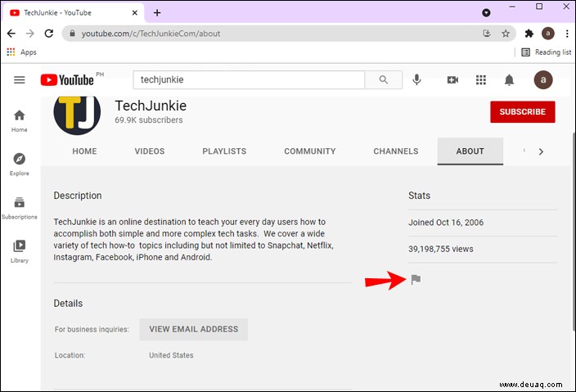This screenshot has width=576, height=392.
Task: Open a new browser tab
Action: [157, 13]
